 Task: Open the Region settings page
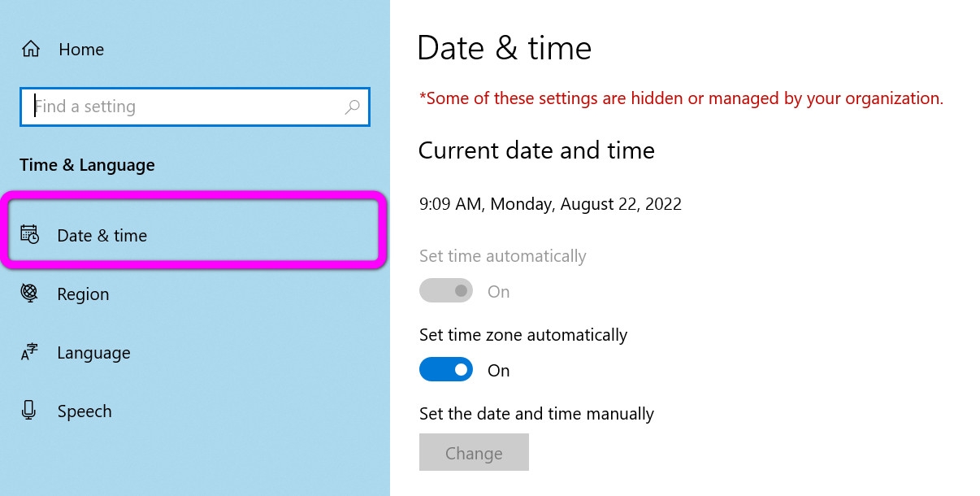pyautogui.click(x=82, y=294)
